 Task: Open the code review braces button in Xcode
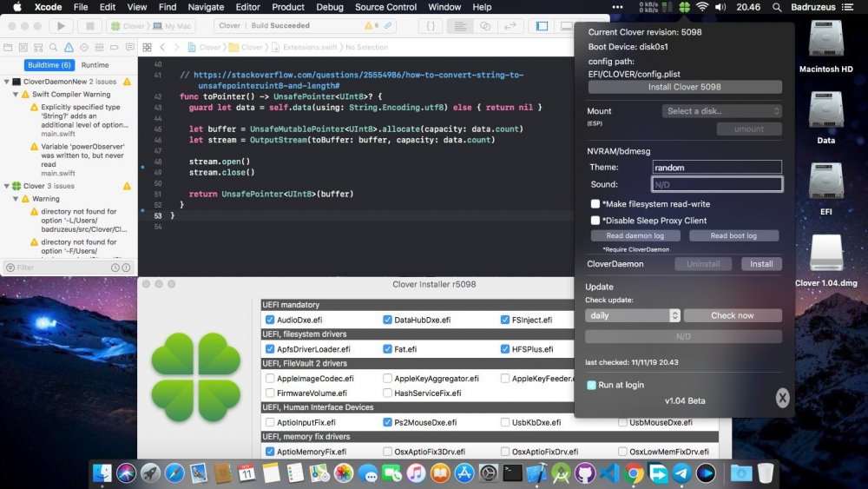[431, 25]
